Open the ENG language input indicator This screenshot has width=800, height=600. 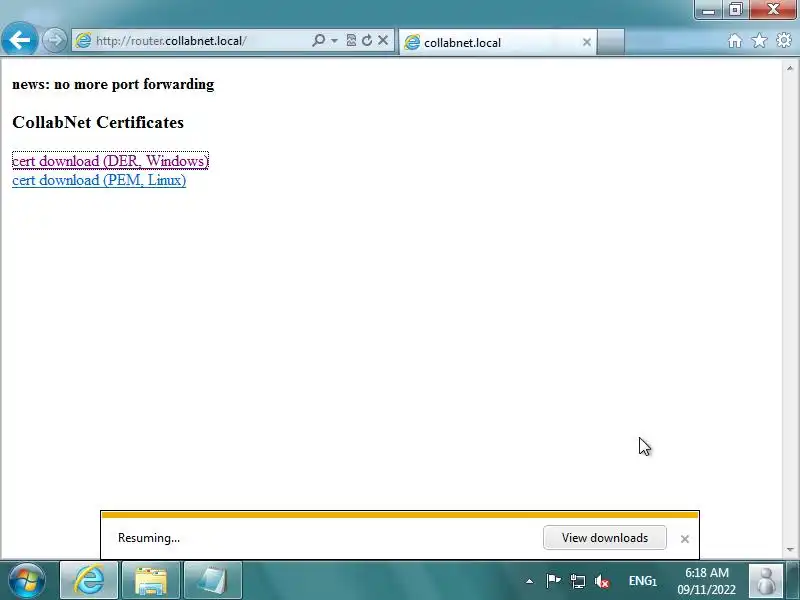[x=642, y=581]
